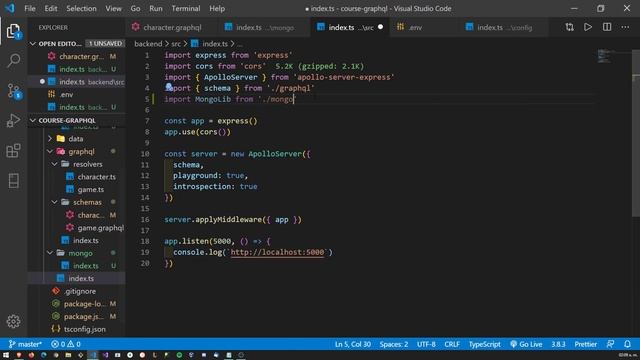Click the feedback icon in status bar
The width and height of the screenshot is (640, 360).
(610, 344)
